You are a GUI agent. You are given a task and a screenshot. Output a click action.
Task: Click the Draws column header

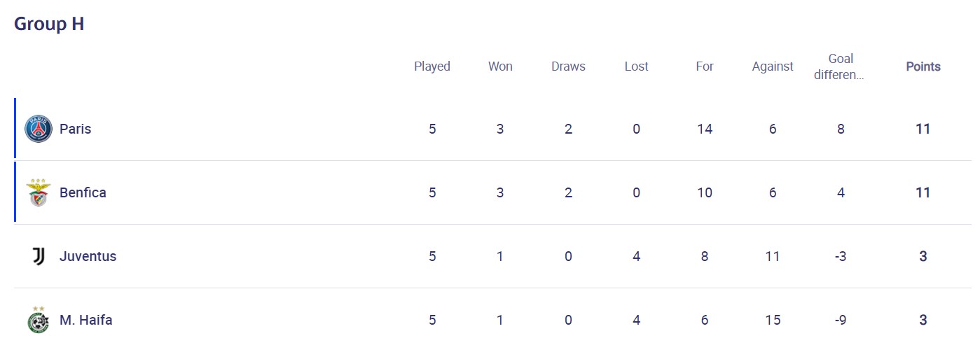[x=568, y=67]
